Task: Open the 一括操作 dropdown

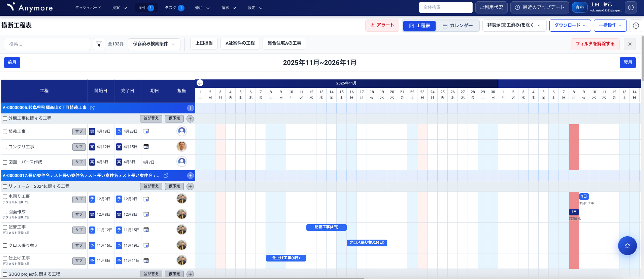Action: pyautogui.click(x=610, y=25)
